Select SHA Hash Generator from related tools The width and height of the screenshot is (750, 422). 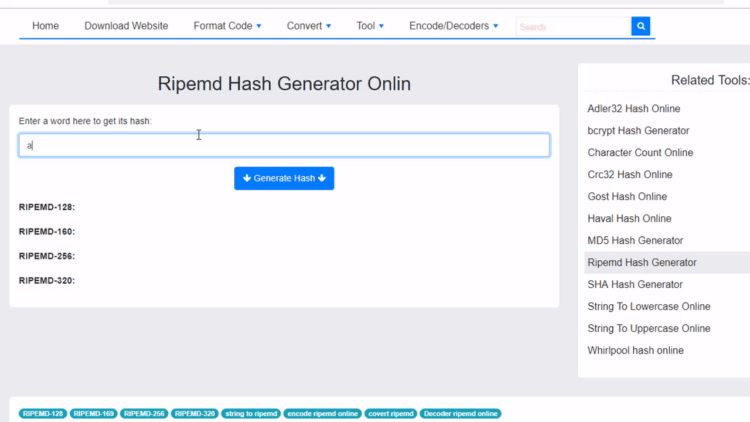(x=635, y=284)
